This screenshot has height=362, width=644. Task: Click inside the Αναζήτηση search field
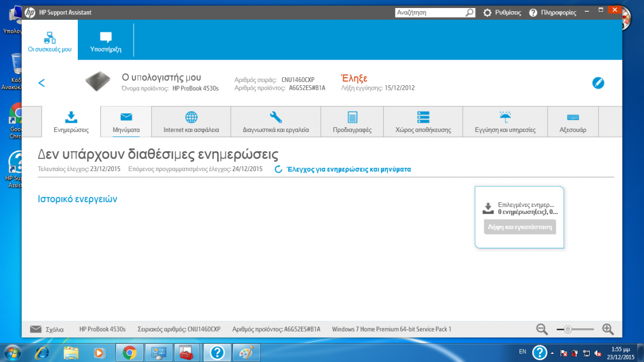click(x=429, y=12)
